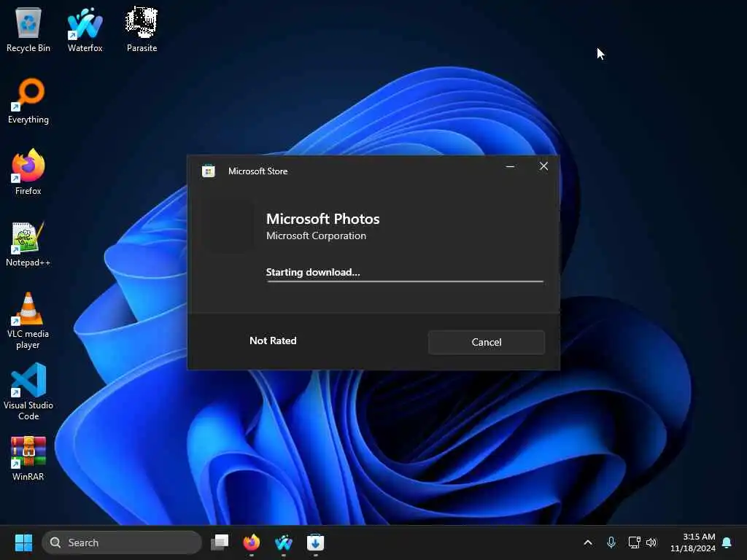Screen dimensions: 747x560
Task: Open the installer app in the taskbar
Action: click(x=315, y=542)
